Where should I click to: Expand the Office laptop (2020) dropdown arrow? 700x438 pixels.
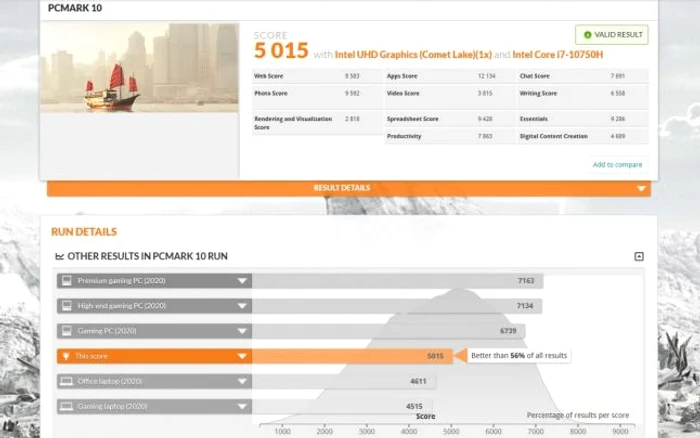[x=242, y=381]
